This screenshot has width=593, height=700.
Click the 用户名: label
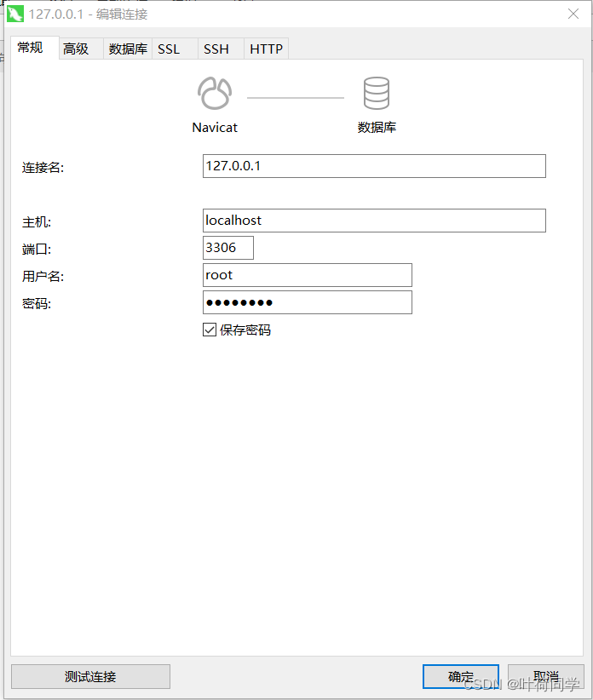click(43, 277)
